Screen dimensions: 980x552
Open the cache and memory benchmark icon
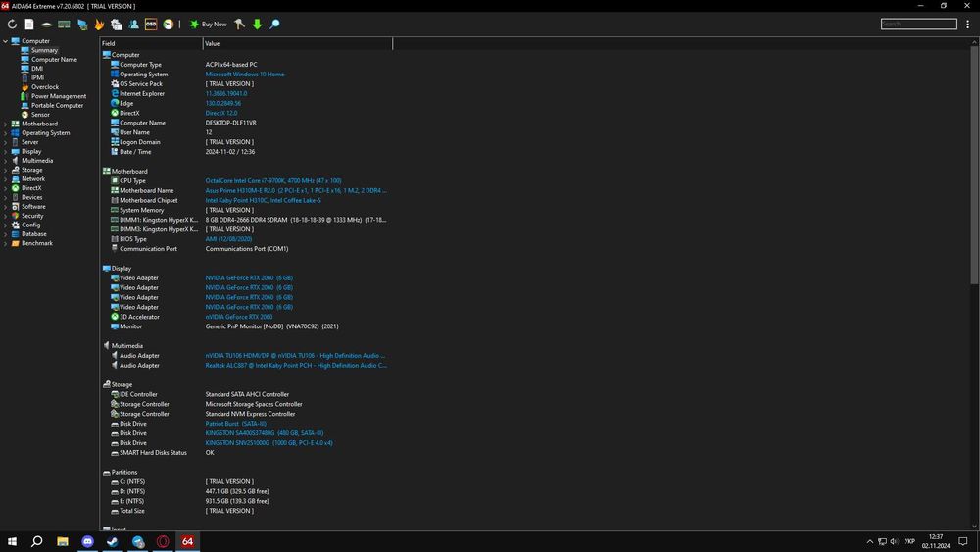pyautogui.click(x=64, y=25)
